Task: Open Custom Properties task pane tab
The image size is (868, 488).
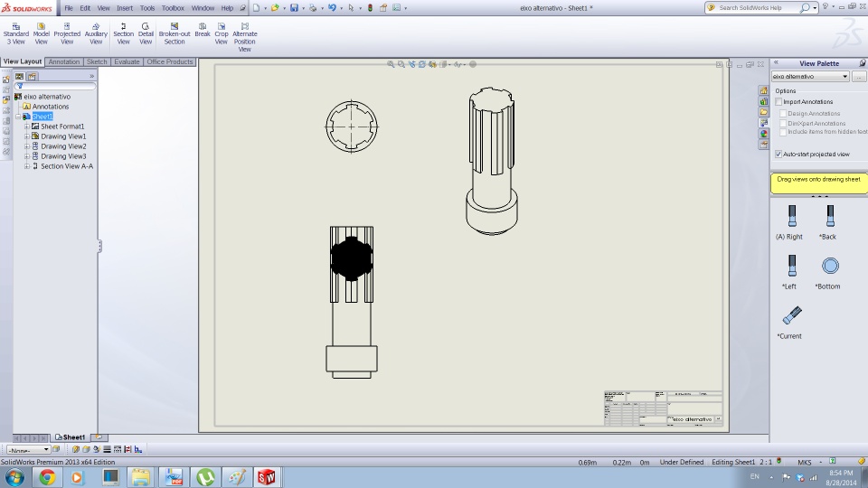Action: pyautogui.click(x=764, y=145)
